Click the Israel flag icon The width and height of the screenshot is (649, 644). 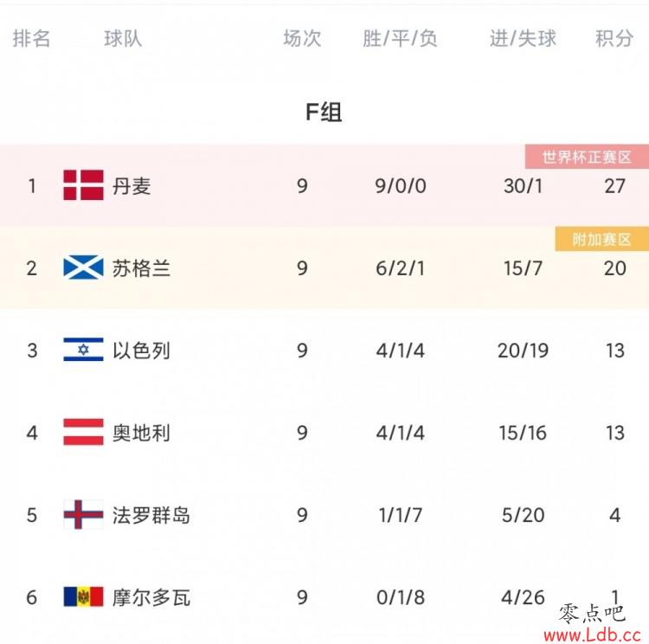click(83, 350)
